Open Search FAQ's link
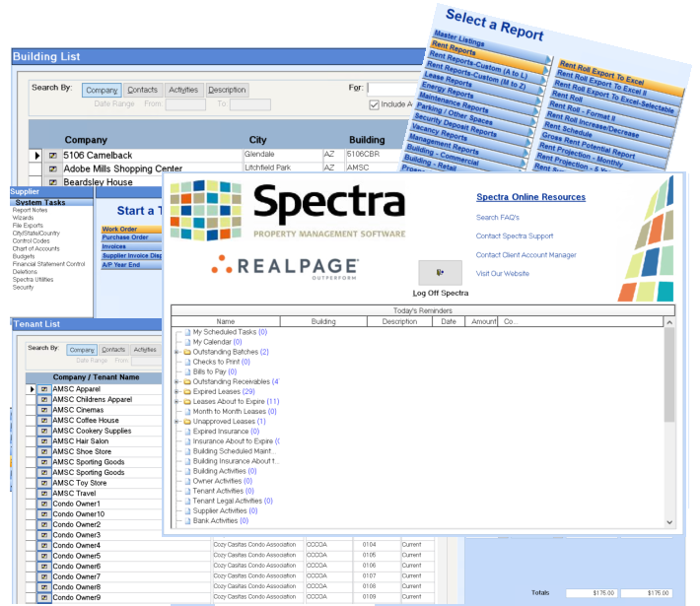Screen dimensions: 700x606 [498, 218]
